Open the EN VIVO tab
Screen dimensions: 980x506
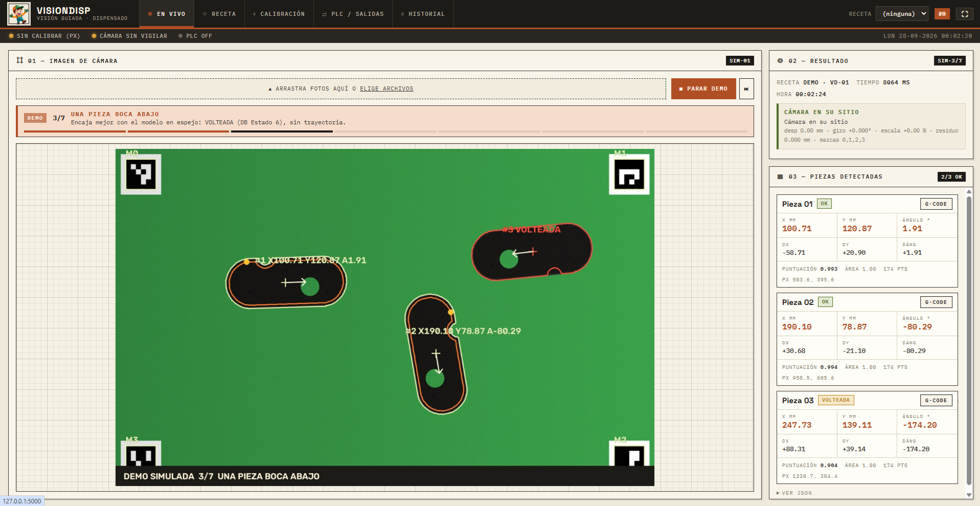(x=167, y=14)
